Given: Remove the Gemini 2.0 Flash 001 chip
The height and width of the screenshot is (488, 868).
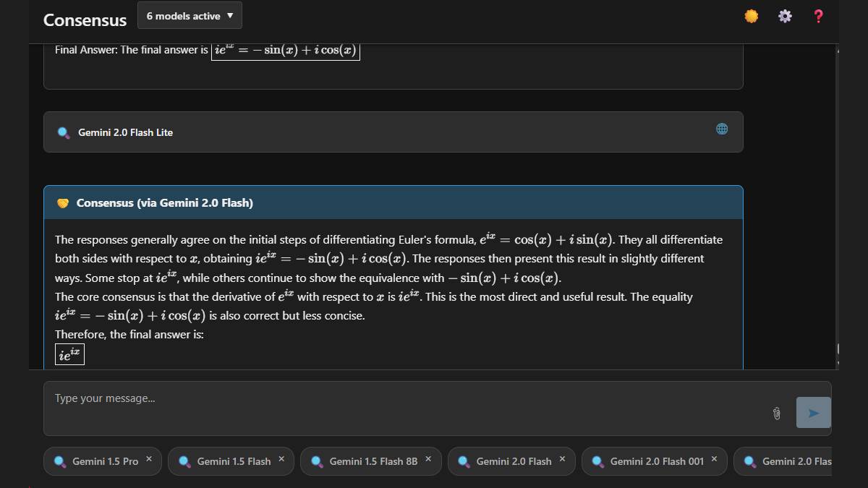Looking at the screenshot, I should point(714,458).
